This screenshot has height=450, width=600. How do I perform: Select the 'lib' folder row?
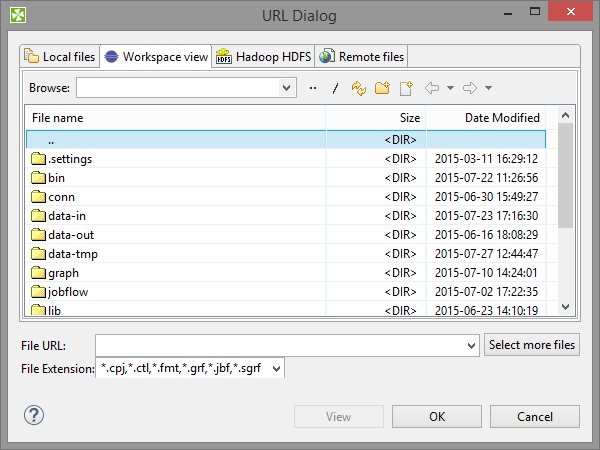click(286, 309)
